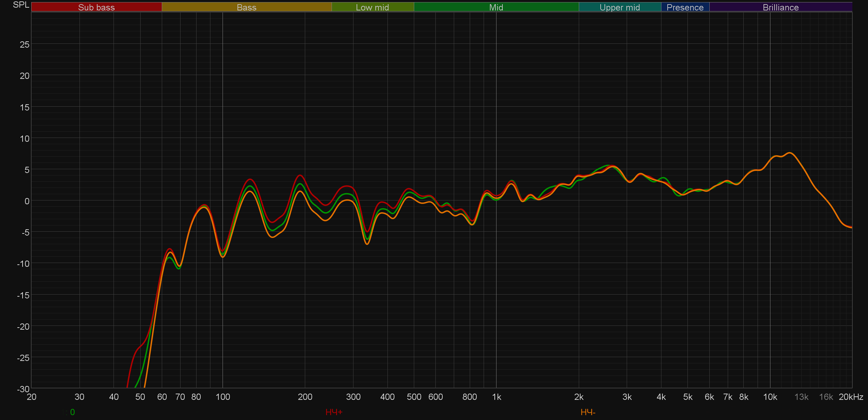Click the 20 Hz frequency axis label
The image size is (868, 420).
(31, 397)
